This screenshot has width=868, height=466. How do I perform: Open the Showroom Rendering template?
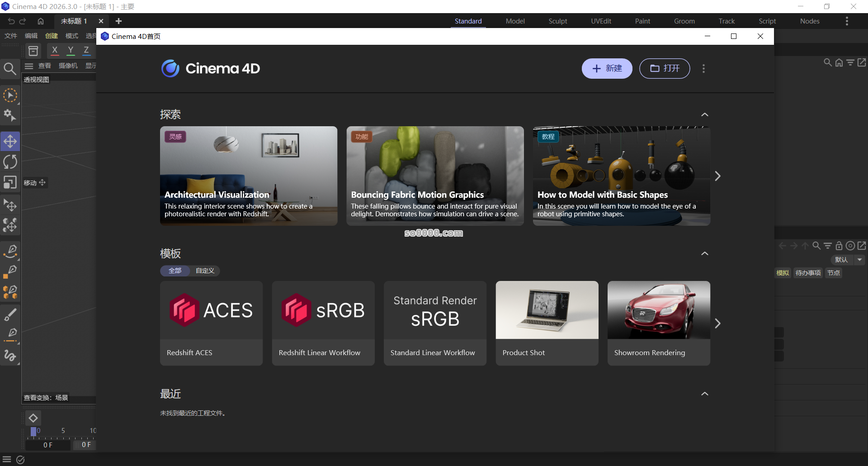[659, 323]
